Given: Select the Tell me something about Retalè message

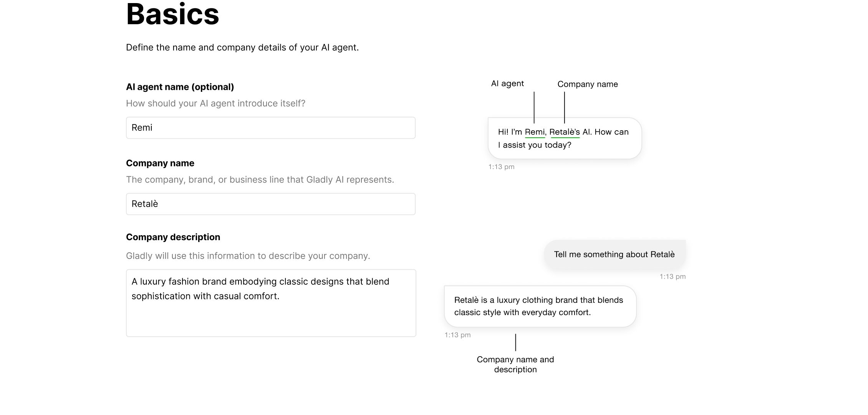Looking at the screenshot, I should 614,254.
